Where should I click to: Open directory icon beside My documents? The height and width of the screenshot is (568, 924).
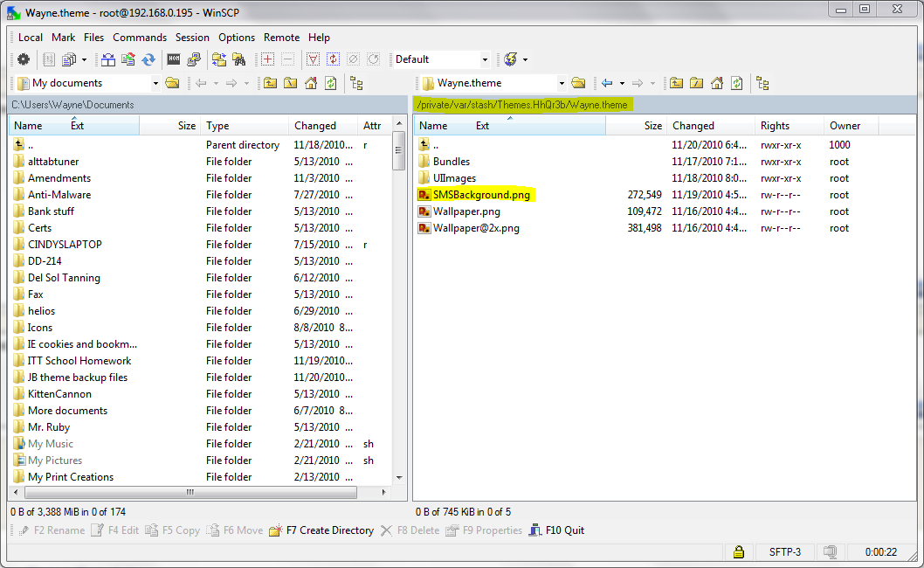tap(172, 83)
